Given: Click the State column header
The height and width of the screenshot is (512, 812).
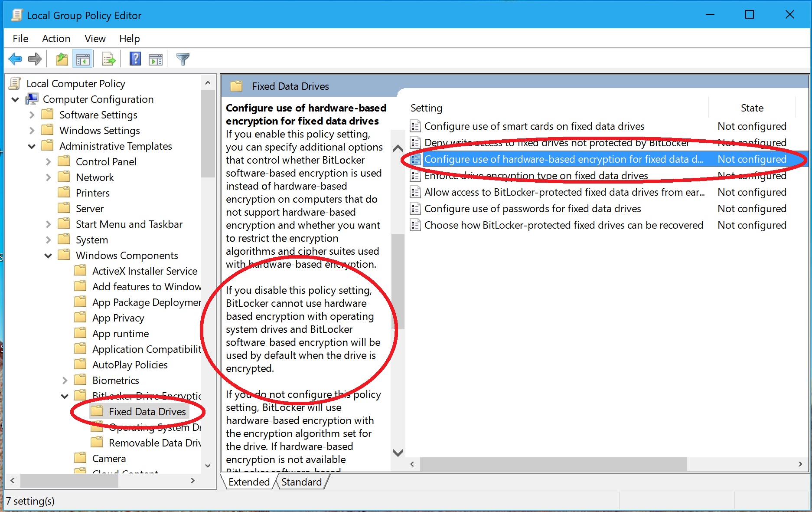Looking at the screenshot, I should (752, 108).
